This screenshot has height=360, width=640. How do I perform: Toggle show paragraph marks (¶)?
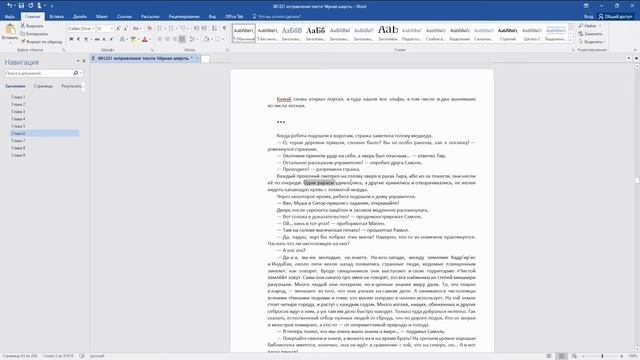(224, 29)
